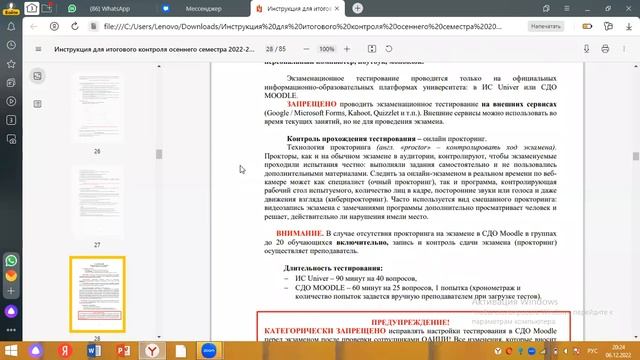Click the thumbnail panel scrollbar handle
The height and width of the screenshot is (360, 640).
click(x=159, y=154)
